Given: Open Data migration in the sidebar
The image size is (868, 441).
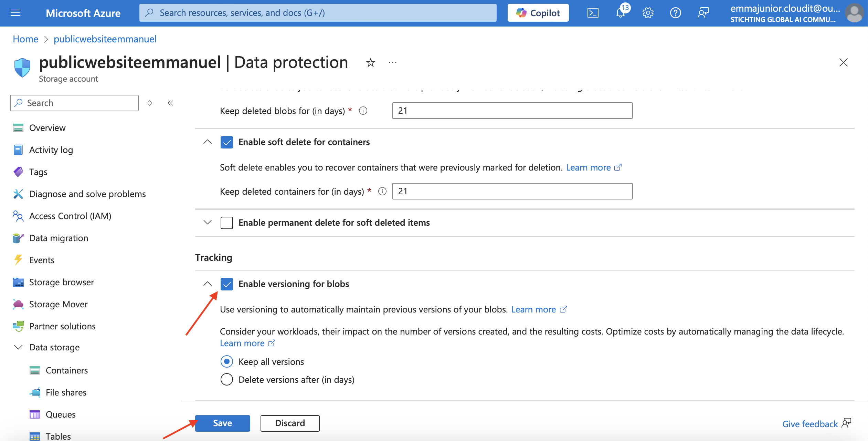Looking at the screenshot, I should [x=59, y=238].
